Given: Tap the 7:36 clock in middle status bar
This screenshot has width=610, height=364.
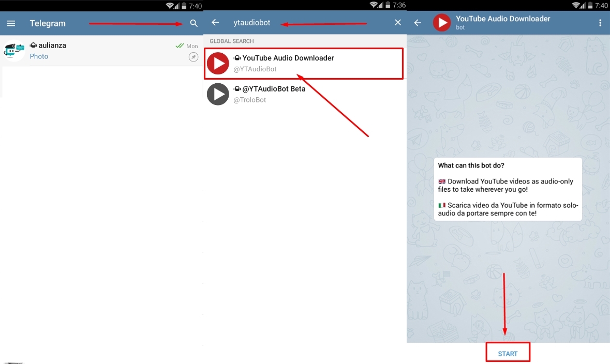Looking at the screenshot, I should (x=399, y=5).
